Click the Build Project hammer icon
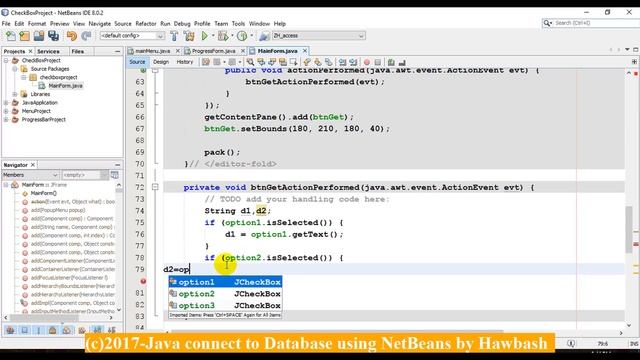640x360 pixels. click(x=174, y=36)
